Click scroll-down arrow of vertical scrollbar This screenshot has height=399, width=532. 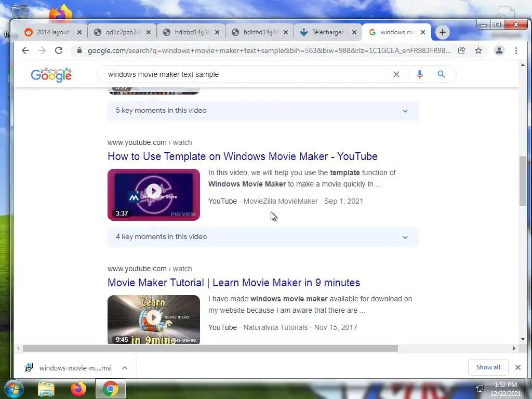point(523,339)
